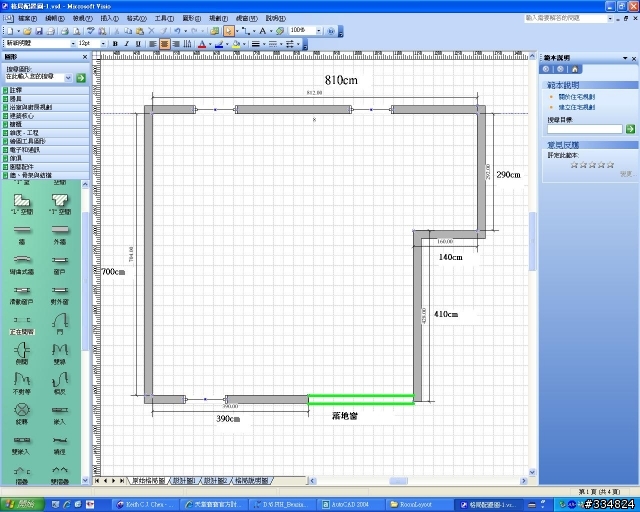Viewport: 640px width, 512px height.
Task: Open the 建立住宅規劃 help link
Action: coord(576,107)
